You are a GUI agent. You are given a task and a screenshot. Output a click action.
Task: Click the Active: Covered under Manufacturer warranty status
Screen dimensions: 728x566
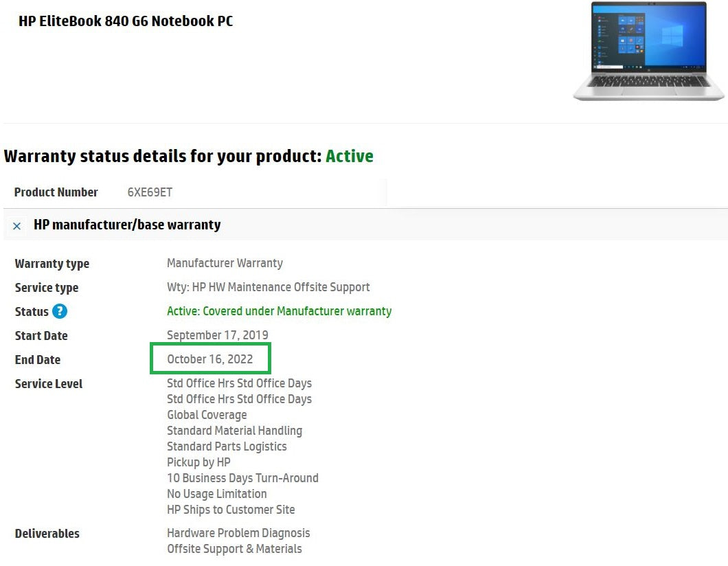(x=279, y=311)
